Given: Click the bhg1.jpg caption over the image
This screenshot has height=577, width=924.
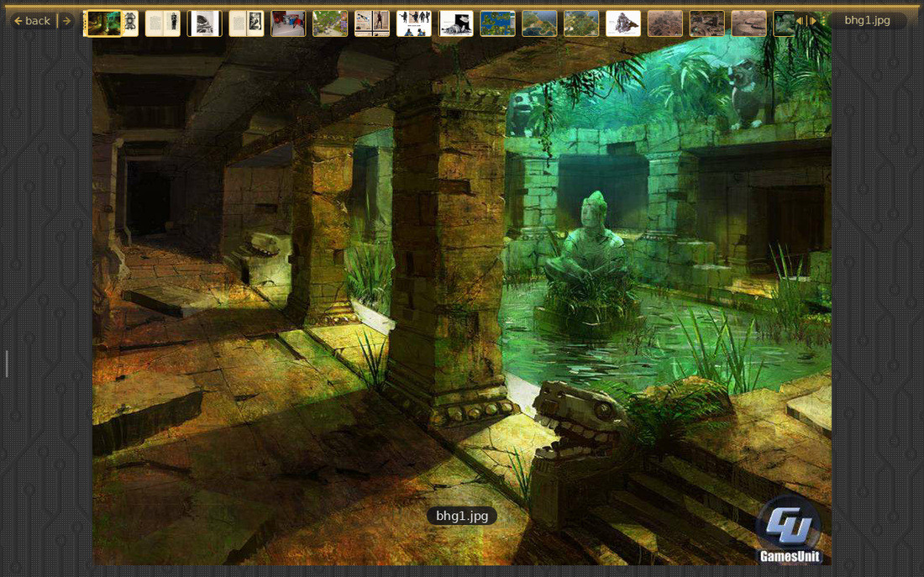Looking at the screenshot, I should 462,517.
